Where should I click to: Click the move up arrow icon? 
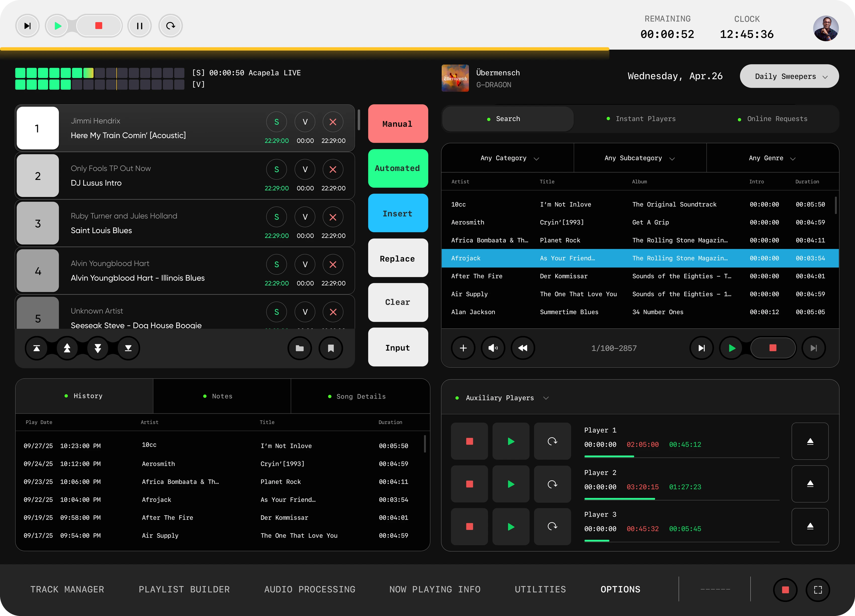67,348
